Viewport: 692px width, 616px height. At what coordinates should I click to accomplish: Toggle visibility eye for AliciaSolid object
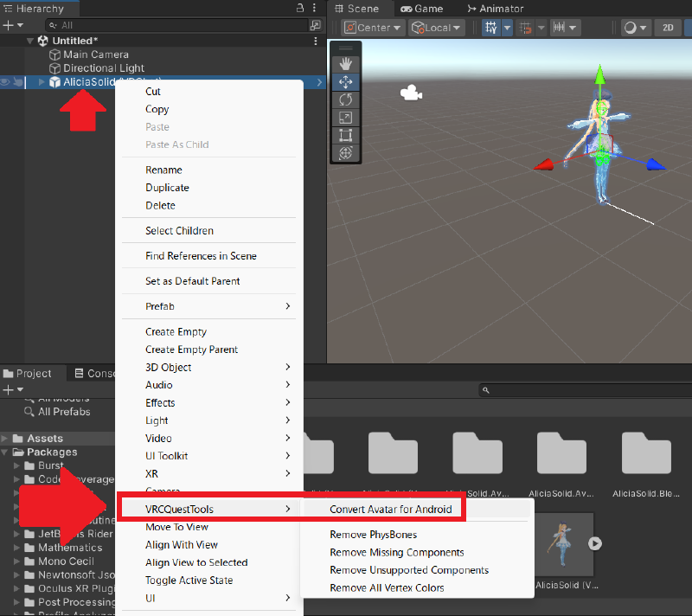coord(6,82)
